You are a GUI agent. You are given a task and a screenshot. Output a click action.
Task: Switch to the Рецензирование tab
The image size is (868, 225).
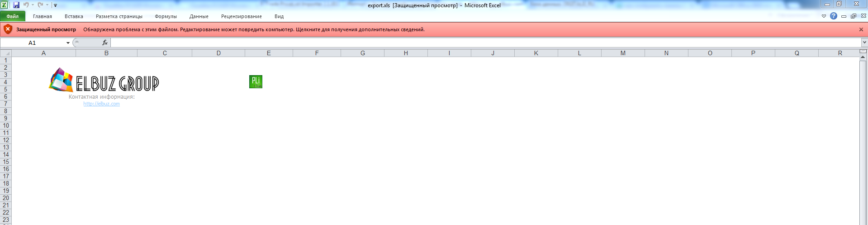(242, 16)
